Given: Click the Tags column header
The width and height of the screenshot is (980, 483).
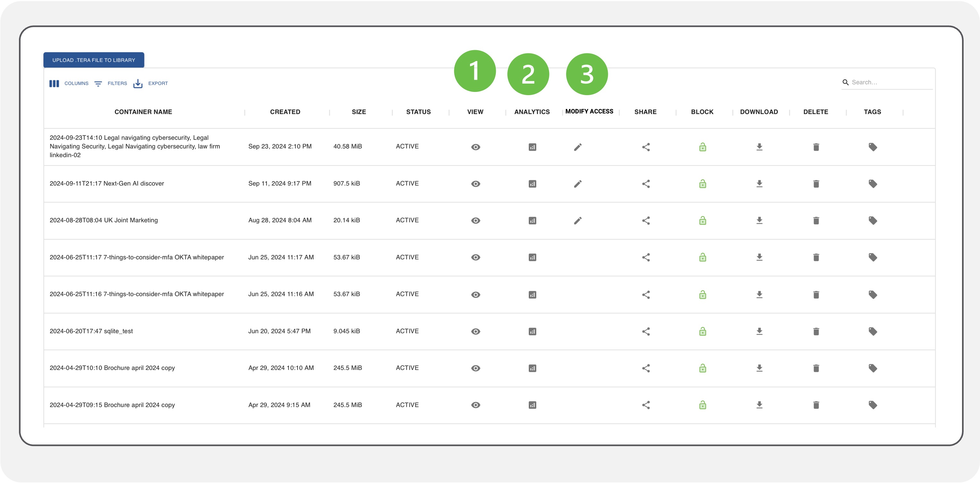Looking at the screenshot, I should (x=872, y=112).
